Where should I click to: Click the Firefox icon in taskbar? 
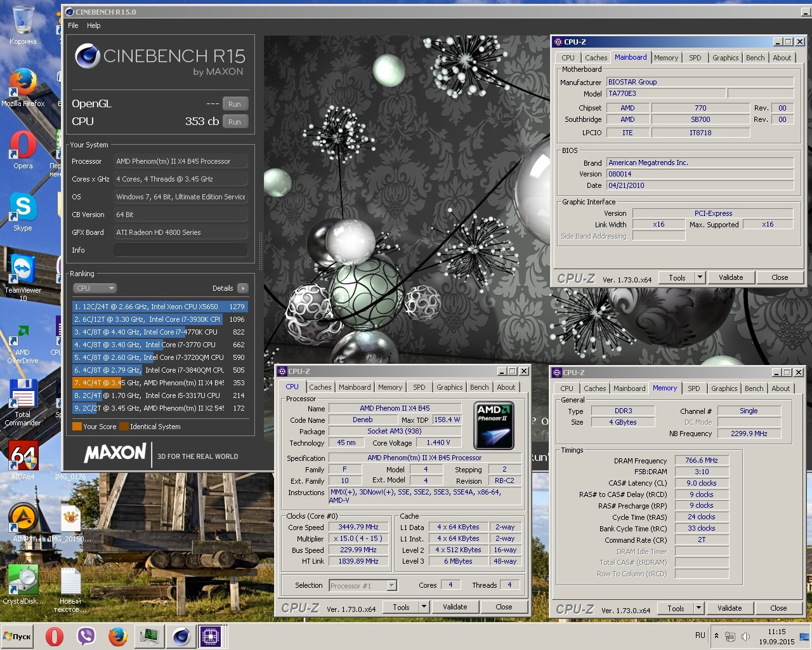(x=117, y=636)
